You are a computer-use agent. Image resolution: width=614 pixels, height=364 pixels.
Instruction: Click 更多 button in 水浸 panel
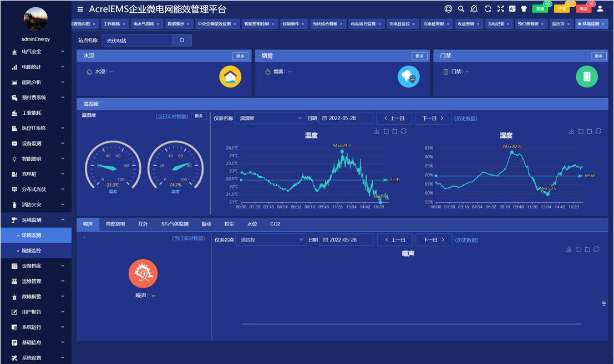tap(240, 56)
